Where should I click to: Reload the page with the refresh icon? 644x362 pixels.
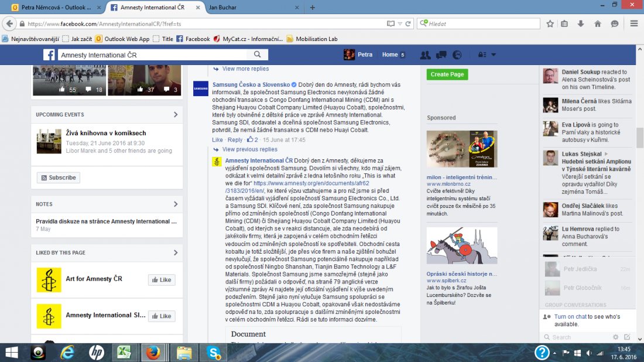(x=408, y=24)
